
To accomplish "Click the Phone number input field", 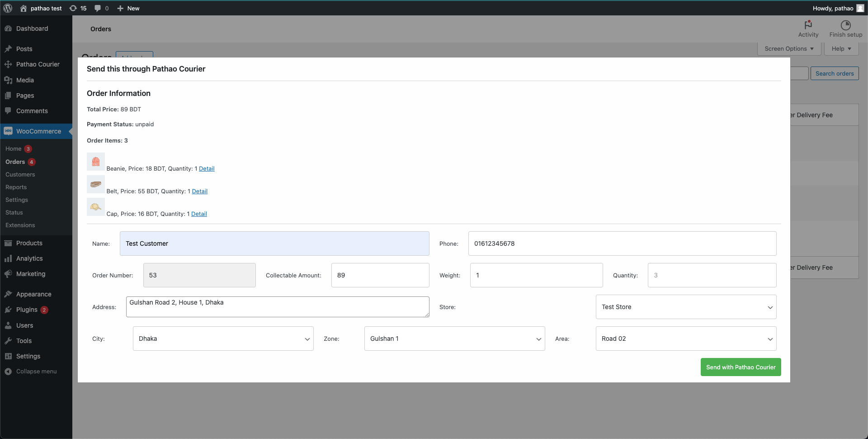I will point(622,243).
